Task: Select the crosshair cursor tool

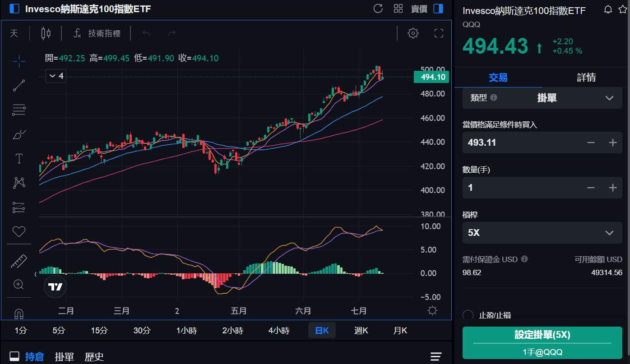Action: coord(19,60)
